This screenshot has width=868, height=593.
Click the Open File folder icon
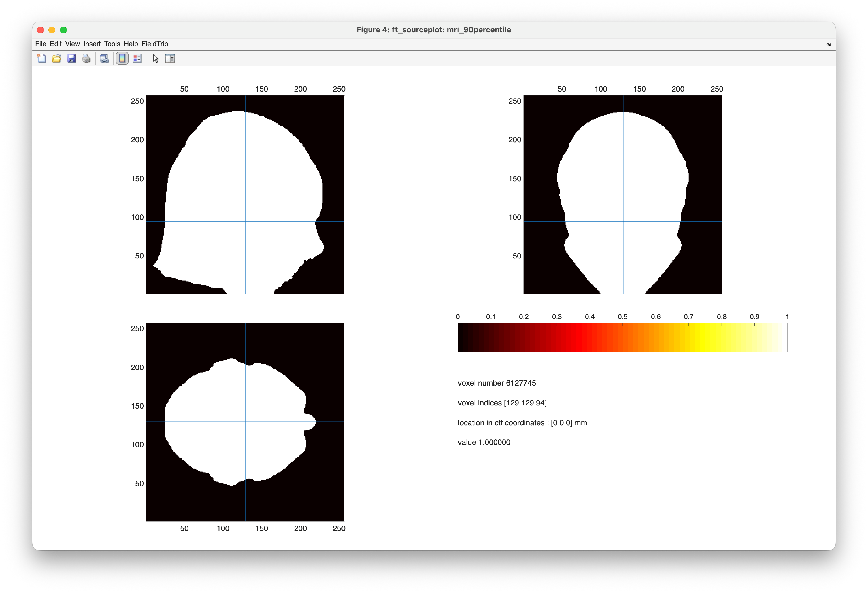[x=56, y=58]
